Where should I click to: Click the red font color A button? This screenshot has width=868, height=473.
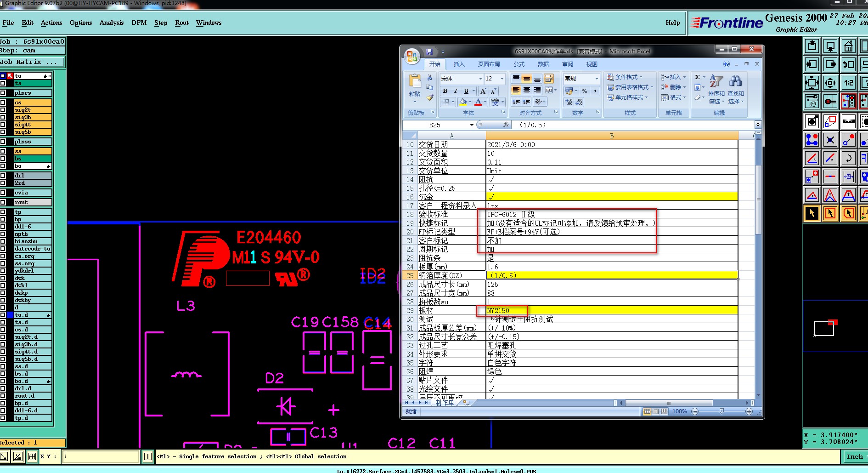pyautogui.click(x=478, y=102)
